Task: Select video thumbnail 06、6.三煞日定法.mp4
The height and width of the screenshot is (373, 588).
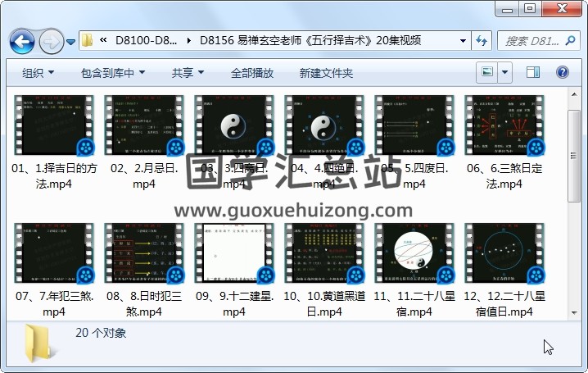Action: (504, 125)
